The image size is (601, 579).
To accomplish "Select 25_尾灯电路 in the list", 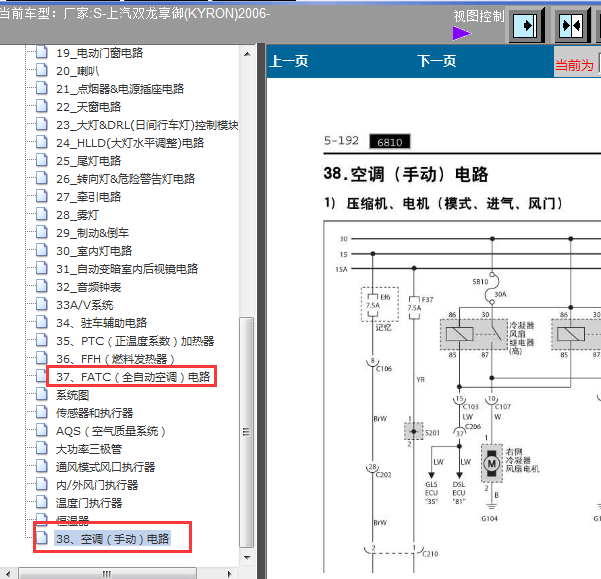I will [x=89, y=161].
